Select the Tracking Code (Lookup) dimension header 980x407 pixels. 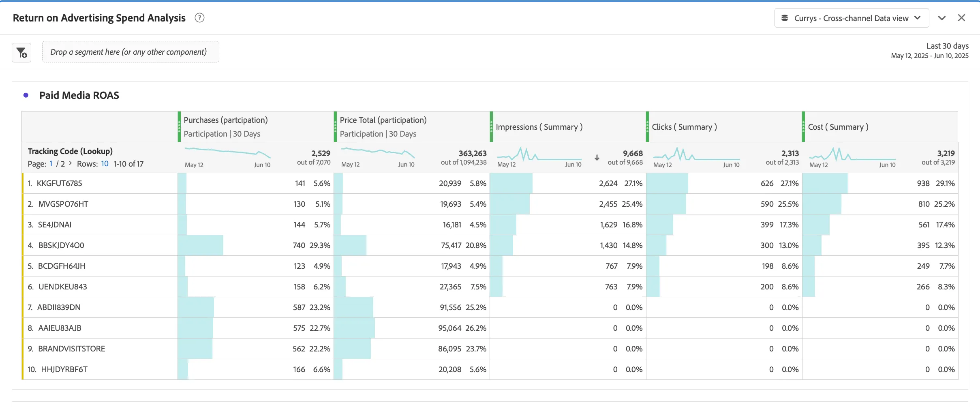[x=70, y=151]
